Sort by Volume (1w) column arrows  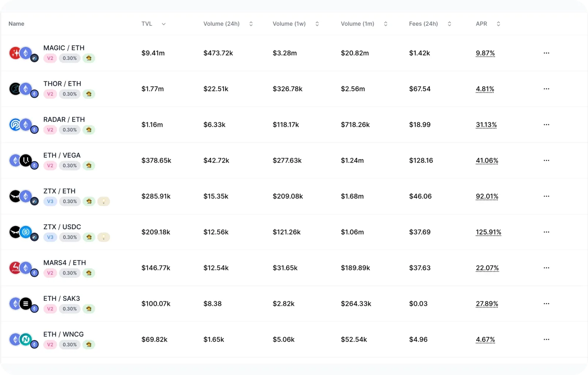317,24
